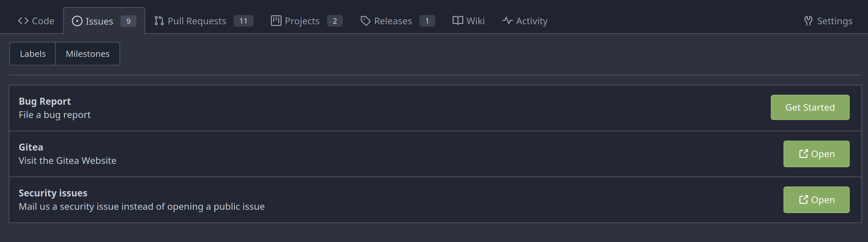Click Open button for Security issues

816,199
